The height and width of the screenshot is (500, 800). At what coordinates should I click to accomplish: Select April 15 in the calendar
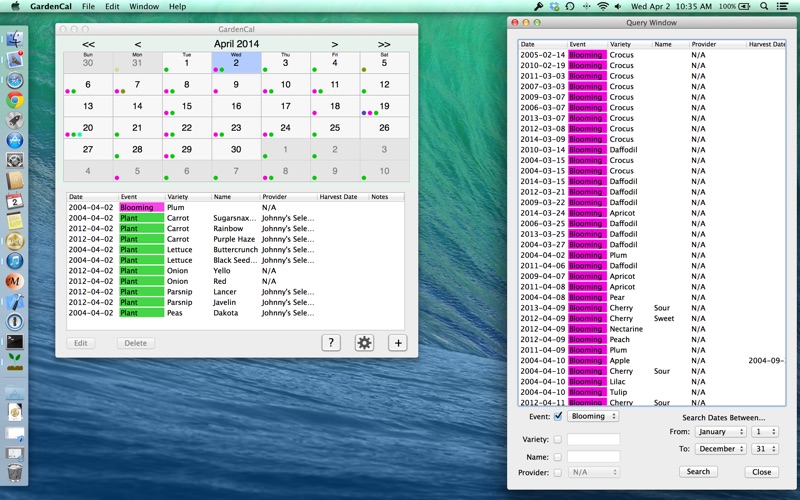pos(187,106)
